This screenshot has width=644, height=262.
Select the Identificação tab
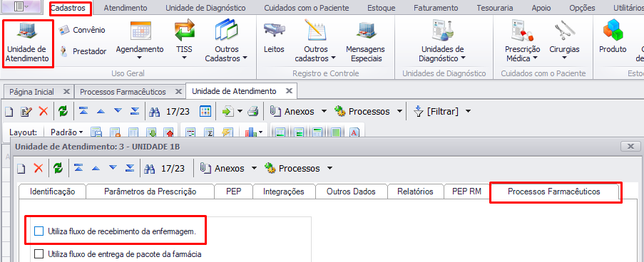pos(53,192)
